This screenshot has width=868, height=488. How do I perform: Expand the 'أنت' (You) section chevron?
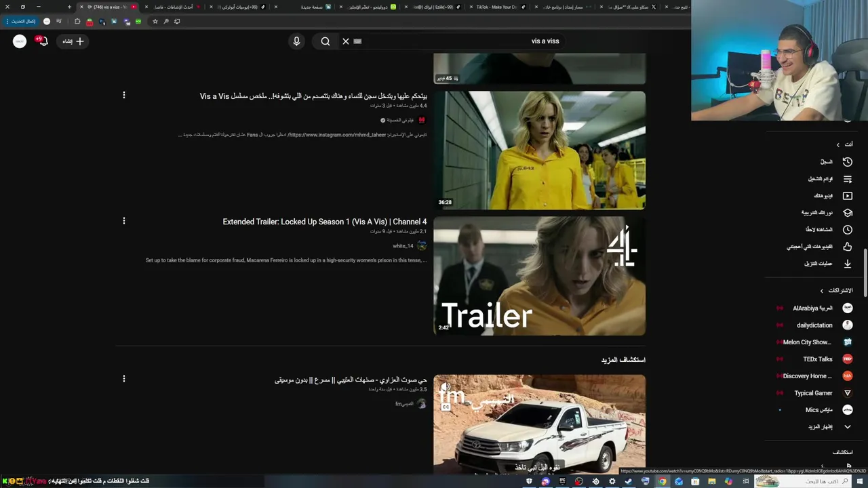click(x=837, y=144)
